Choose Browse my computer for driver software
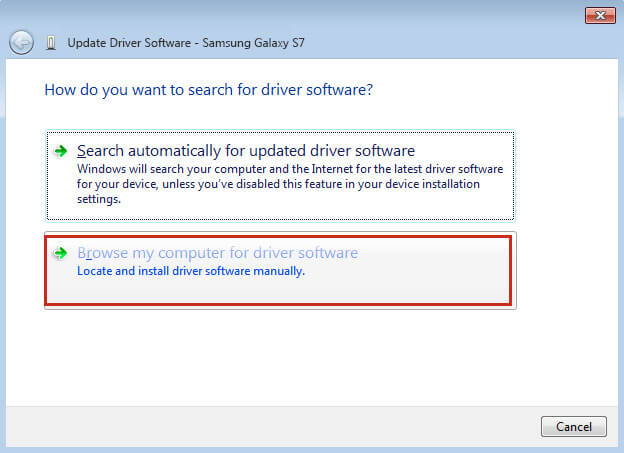 click(280, 270)
